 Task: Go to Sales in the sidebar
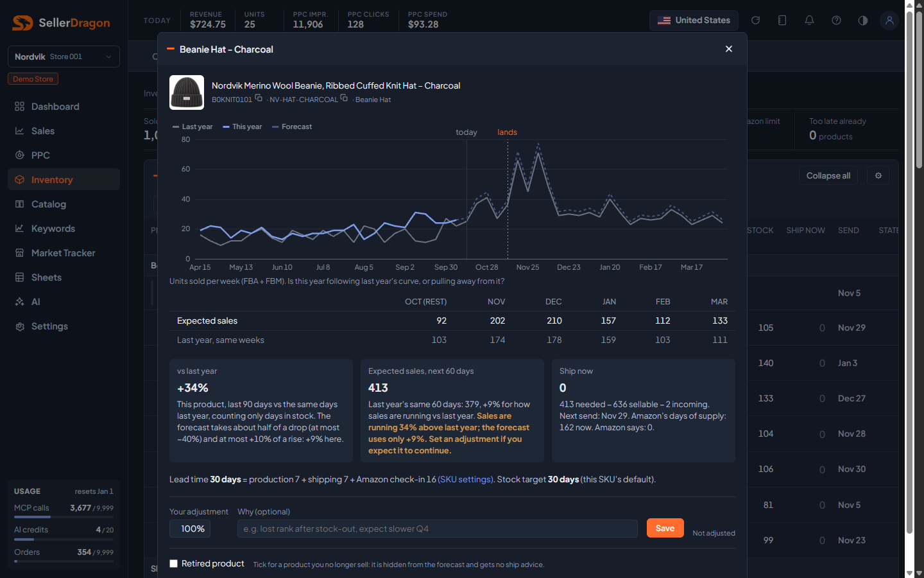(64, 131)
